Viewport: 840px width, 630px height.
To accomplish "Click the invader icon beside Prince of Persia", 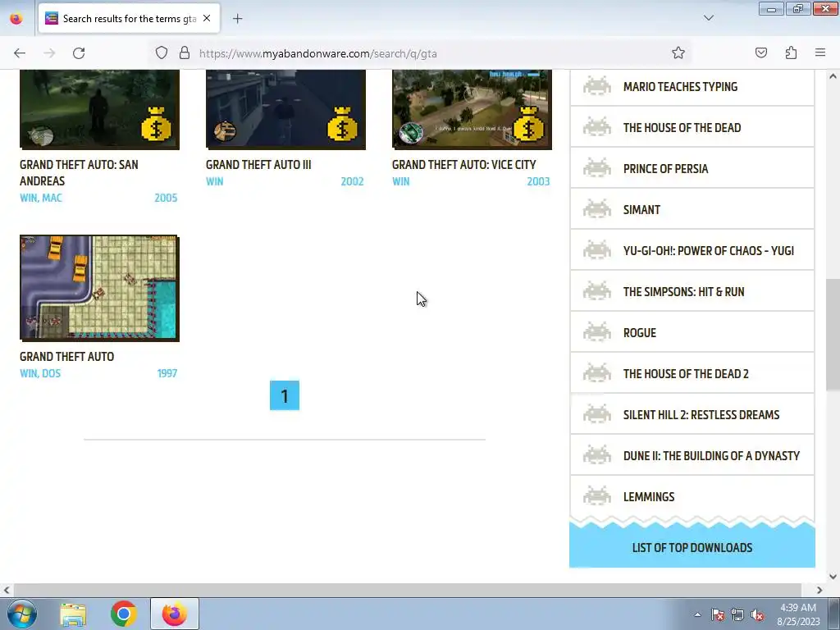I will [597, 168].
